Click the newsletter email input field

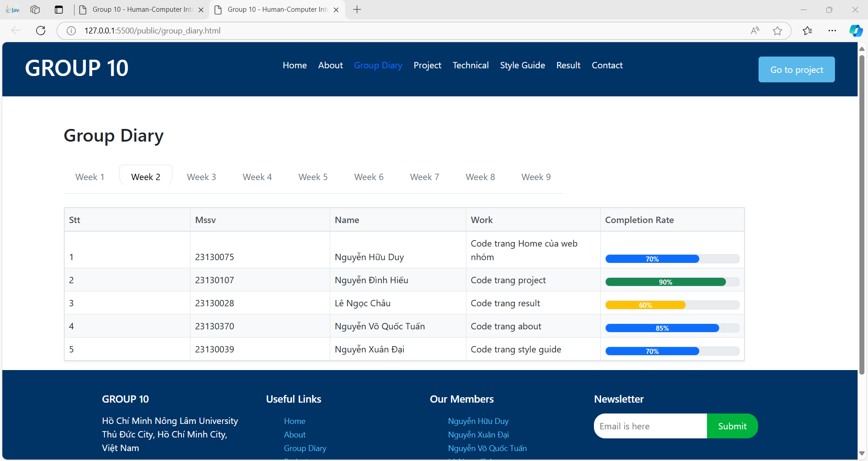[x=650, y=426]
